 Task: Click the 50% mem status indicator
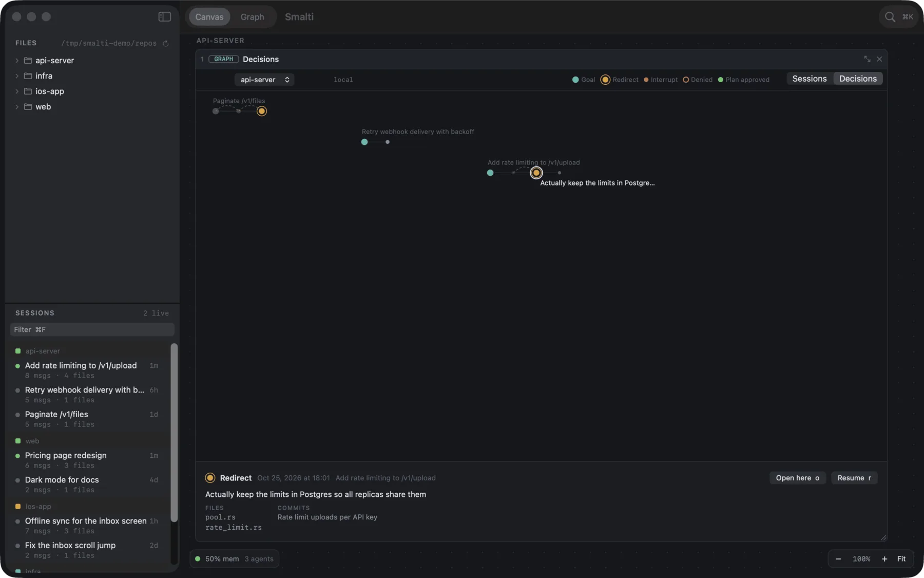[217, 559]
